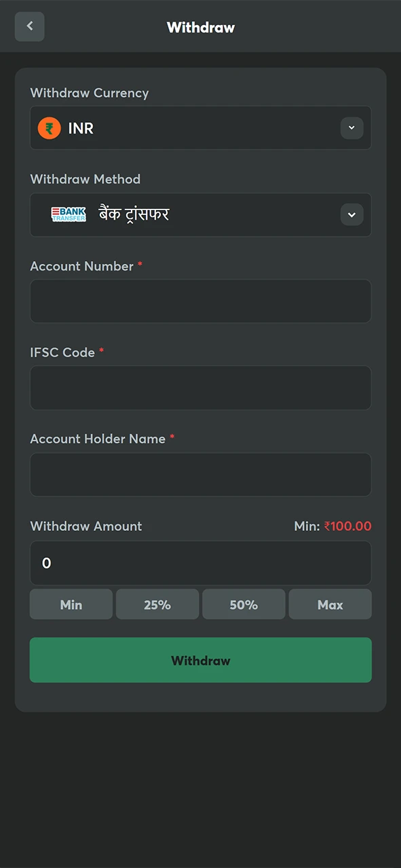Click the rupee symbol in Min amount

[x=326, y=526]
